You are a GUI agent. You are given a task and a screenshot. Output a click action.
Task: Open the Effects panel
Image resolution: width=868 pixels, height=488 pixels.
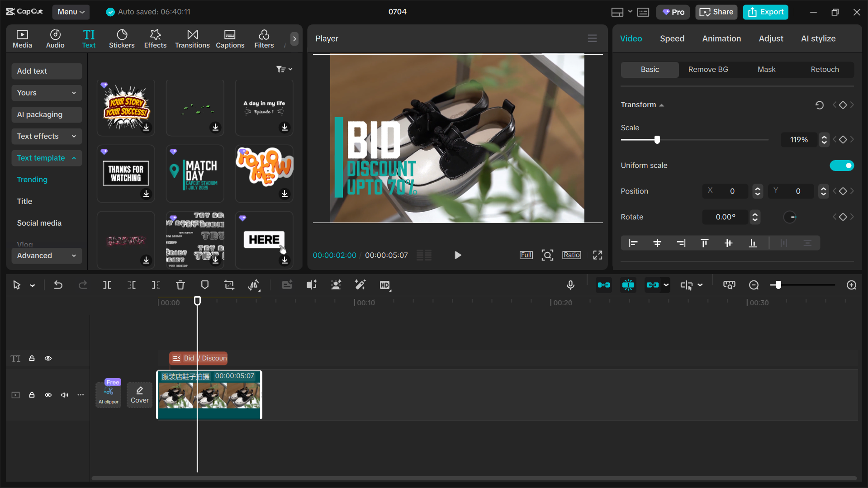(x=155, y=38)
